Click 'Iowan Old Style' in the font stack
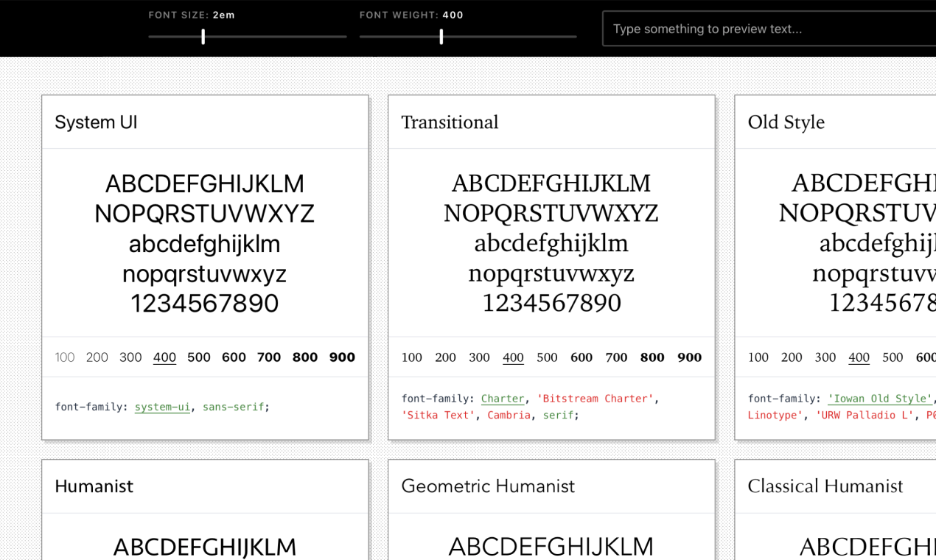This screenshot has height=560, width=936. [x=879, y=399]
